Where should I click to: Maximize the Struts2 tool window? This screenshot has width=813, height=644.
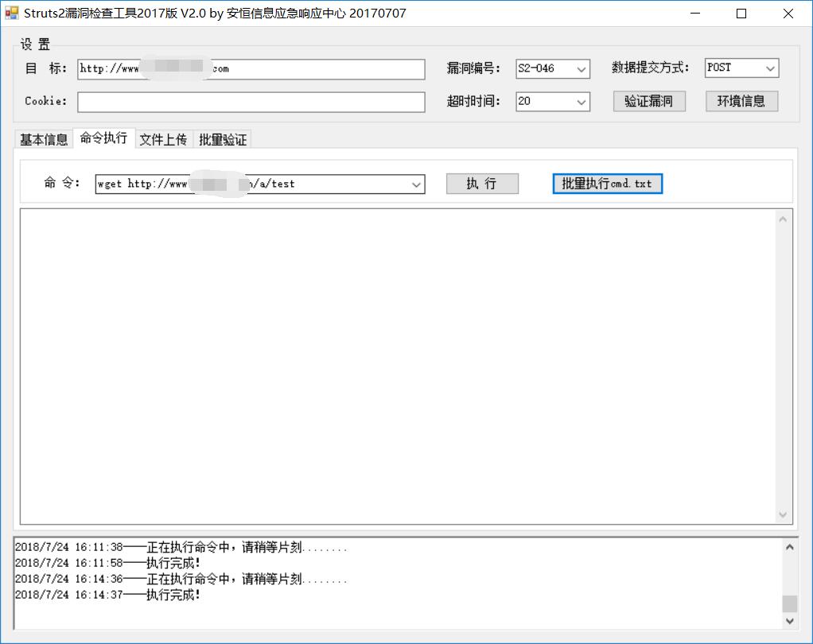pyautogui.click(x=741, y=13)
